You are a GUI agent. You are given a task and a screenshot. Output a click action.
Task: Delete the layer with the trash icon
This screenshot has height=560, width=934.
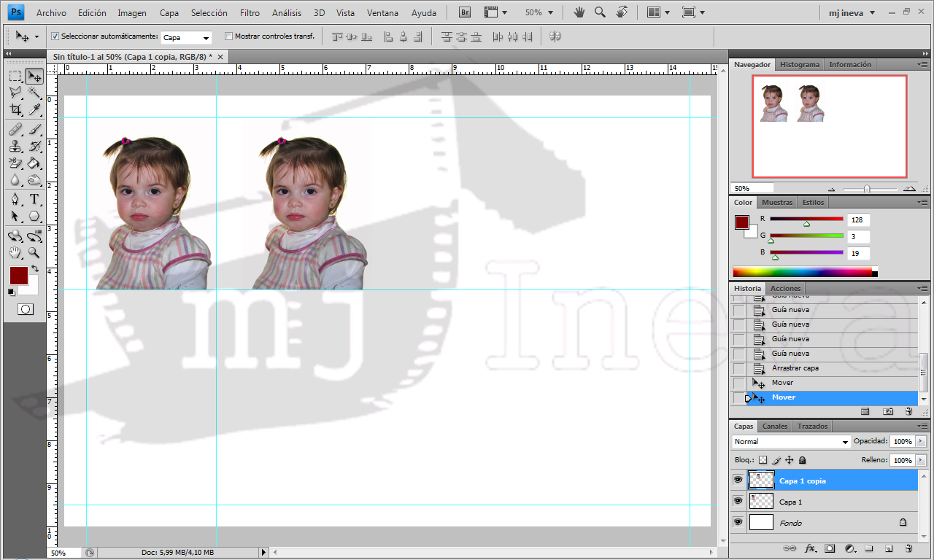[908, 548]
